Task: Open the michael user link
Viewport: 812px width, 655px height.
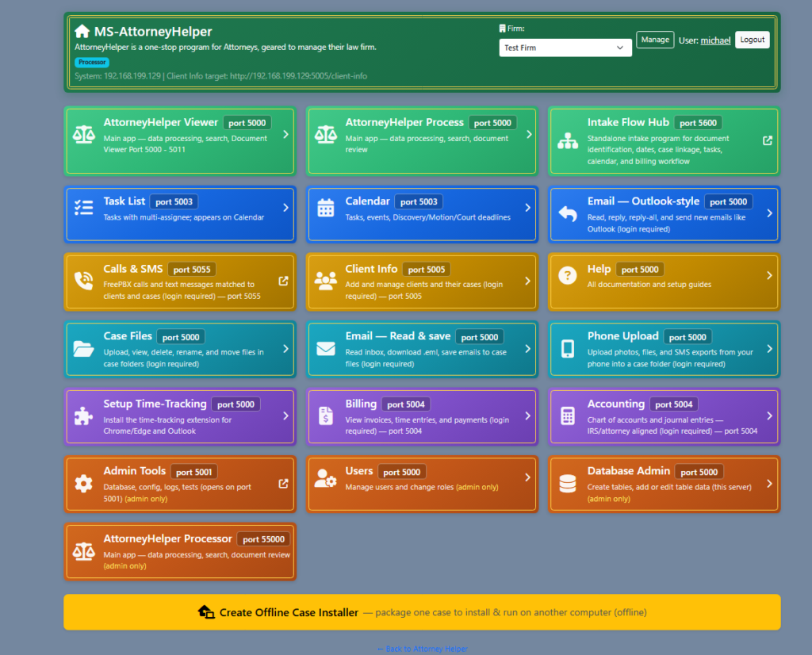Action: click(715, 40)
